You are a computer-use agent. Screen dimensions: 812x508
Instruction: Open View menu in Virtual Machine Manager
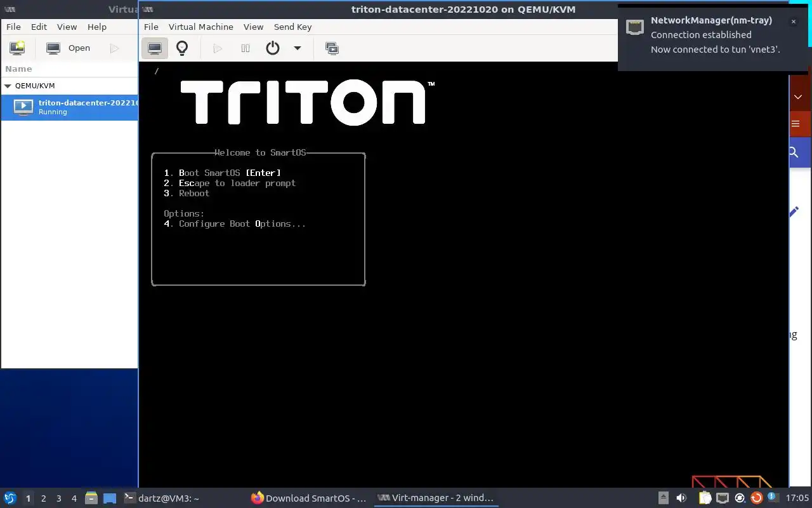tap(67, 27)
